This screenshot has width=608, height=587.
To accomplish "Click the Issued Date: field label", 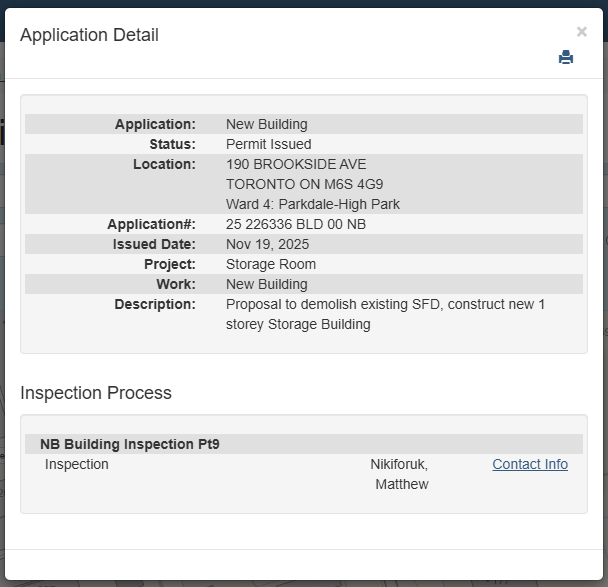I will [154, 244].
